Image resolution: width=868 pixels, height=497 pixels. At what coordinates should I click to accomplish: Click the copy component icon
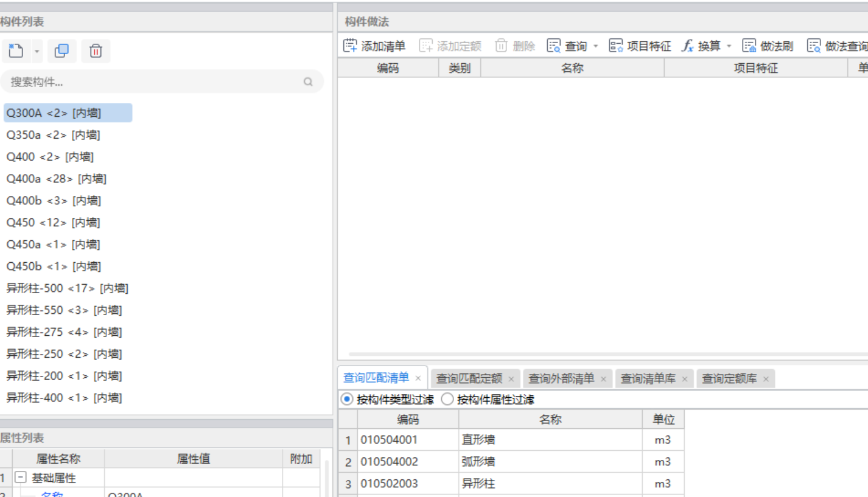[61, 51]
